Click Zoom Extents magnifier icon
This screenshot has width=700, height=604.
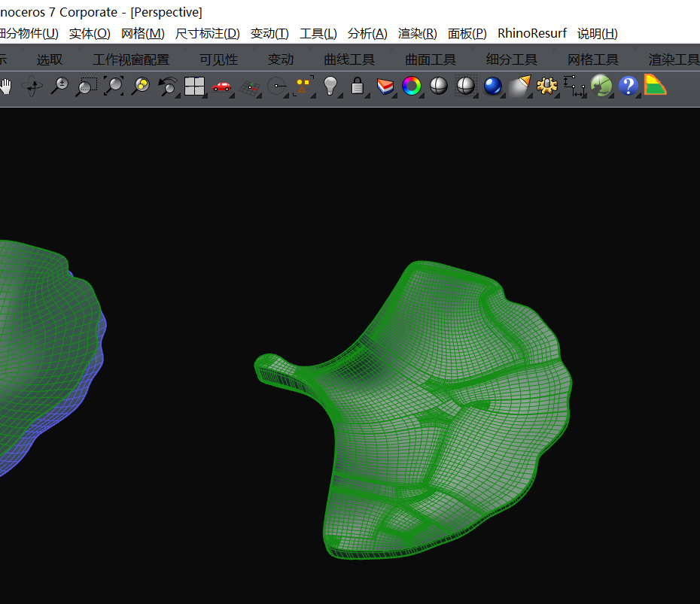pos(113,87)
